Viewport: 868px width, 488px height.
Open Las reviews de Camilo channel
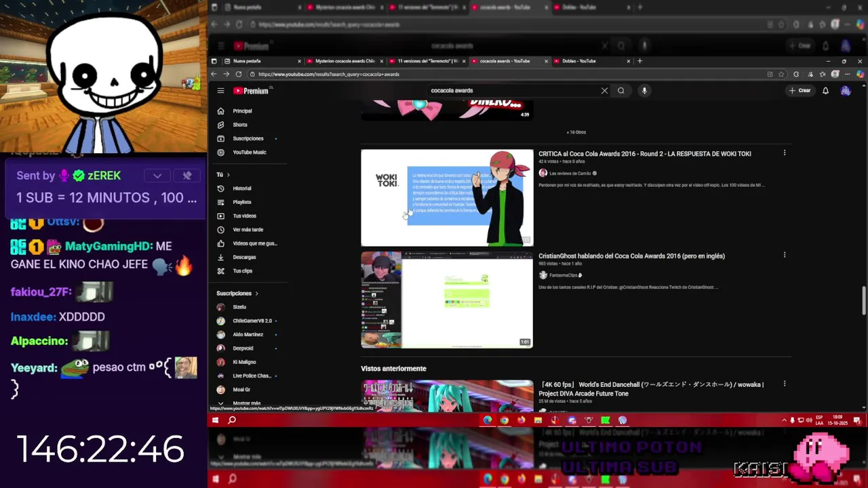(x=570, y=174)
